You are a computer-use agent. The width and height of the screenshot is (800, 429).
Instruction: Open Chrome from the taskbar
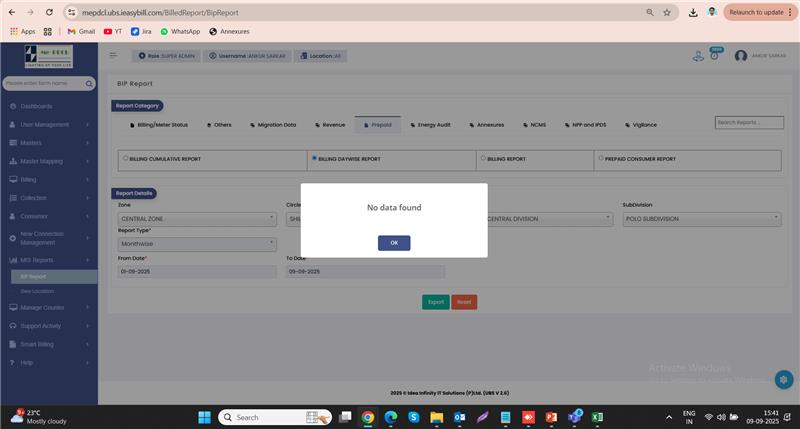tap(368, 417)
